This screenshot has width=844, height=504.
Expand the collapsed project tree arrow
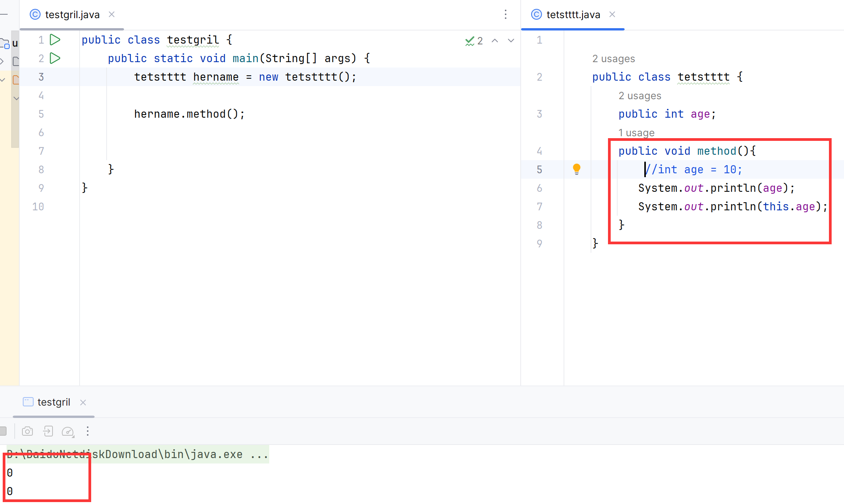coord(2,61)
